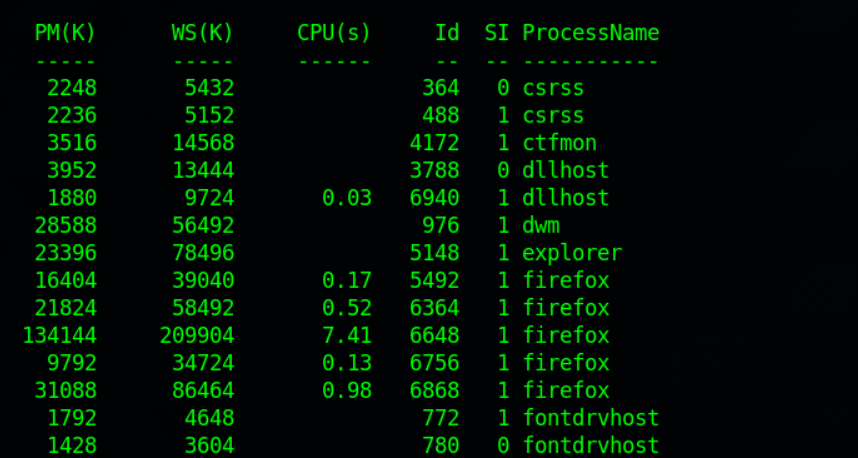This screenshot has width=858, height=458.
Task: Click the PM(K) column header
Action: (x=65, y=33)
